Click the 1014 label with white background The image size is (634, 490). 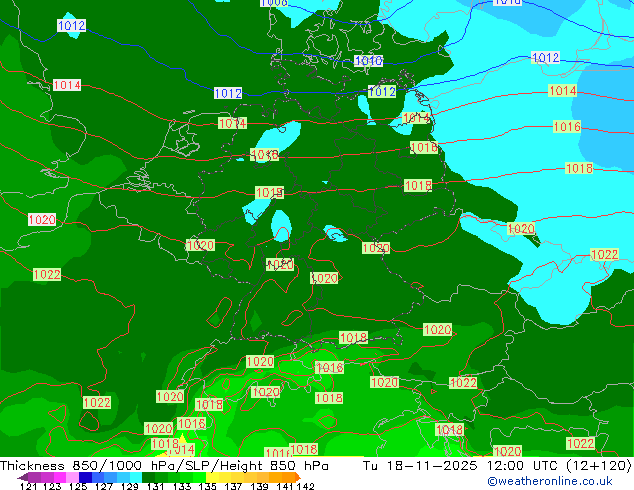tap(67, 85)
